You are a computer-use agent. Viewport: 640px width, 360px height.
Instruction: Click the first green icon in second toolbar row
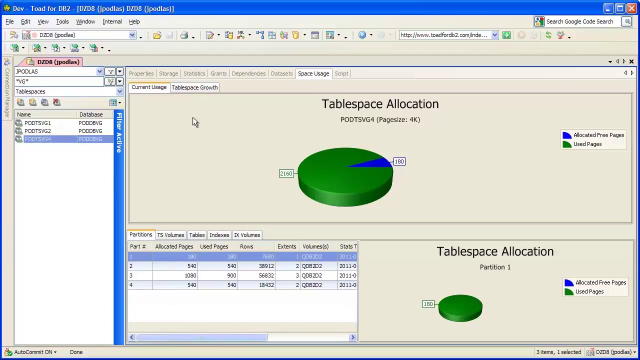click(15, 48)
